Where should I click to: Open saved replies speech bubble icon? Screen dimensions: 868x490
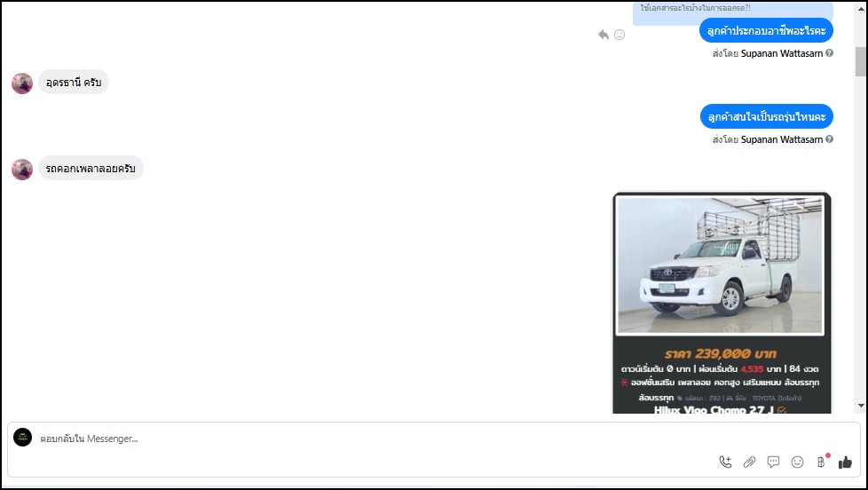[773, 462]
